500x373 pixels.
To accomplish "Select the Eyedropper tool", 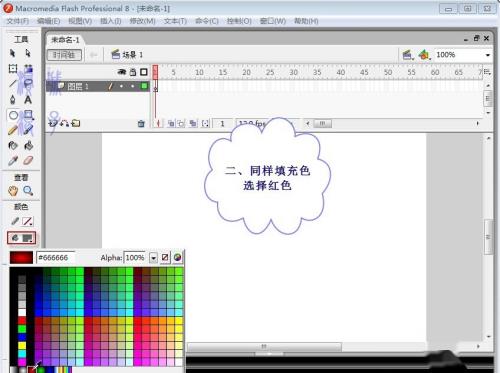I will [x=13, y=160].
